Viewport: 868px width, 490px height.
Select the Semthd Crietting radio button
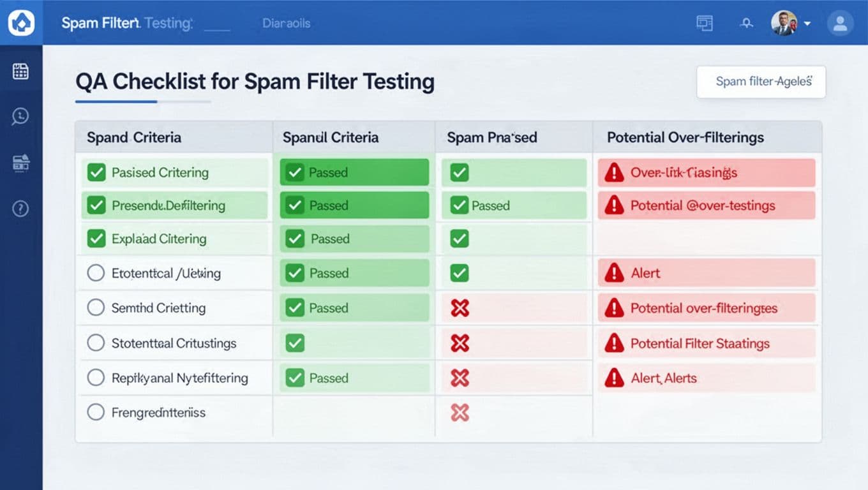(x=96, y=308)
